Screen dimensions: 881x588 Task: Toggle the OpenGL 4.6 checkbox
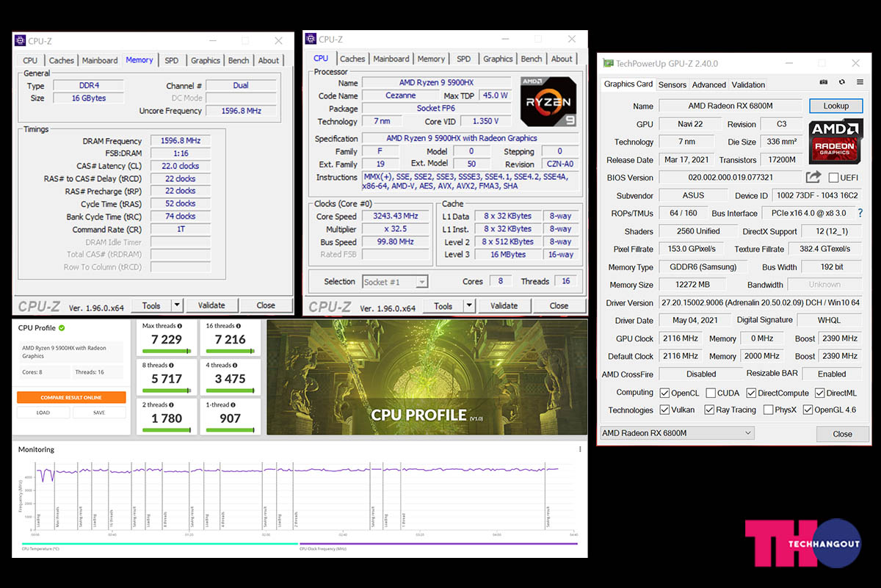point(808,410)
